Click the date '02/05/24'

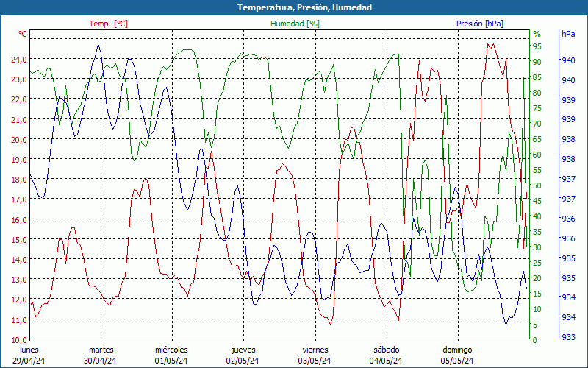pyautogui.click(x=243, y=361)
